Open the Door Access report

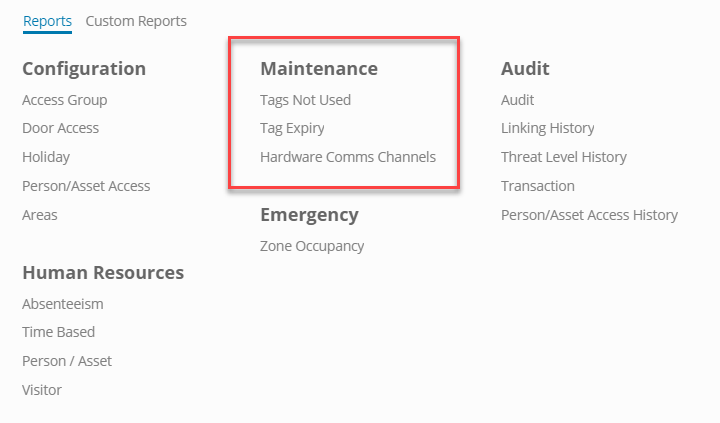click(60, 128)
